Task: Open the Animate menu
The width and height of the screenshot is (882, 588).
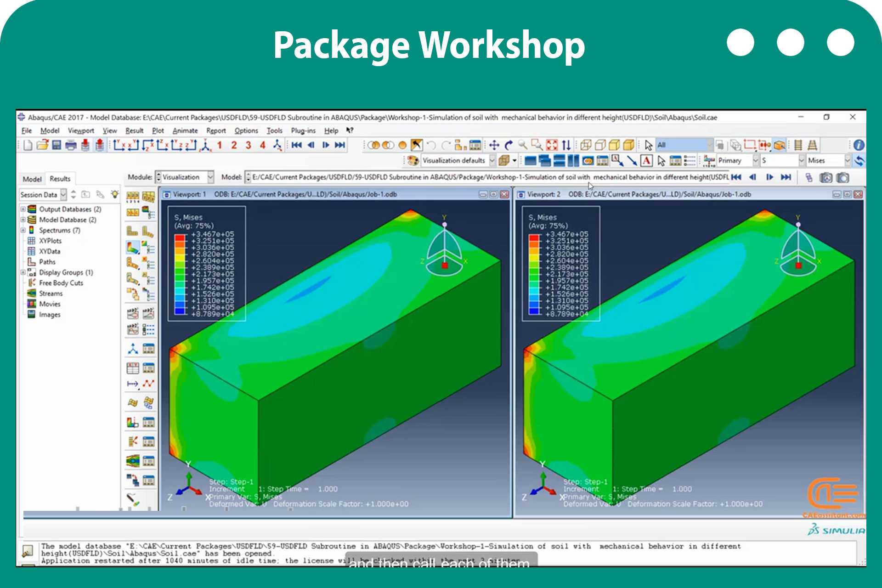Action: coord(185,130)
